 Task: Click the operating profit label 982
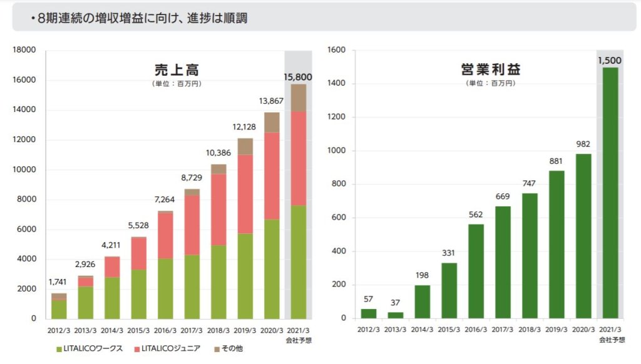[x=583, y=144]
